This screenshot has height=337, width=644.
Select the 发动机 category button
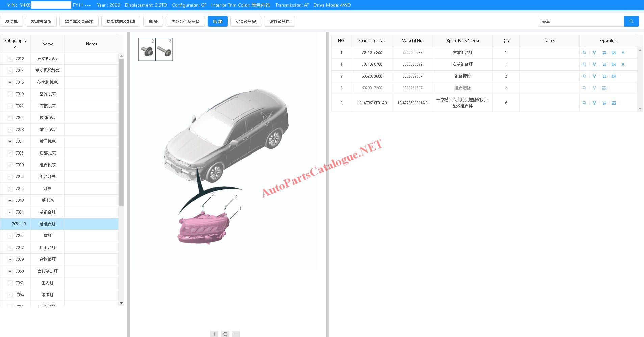click(11, 21)
